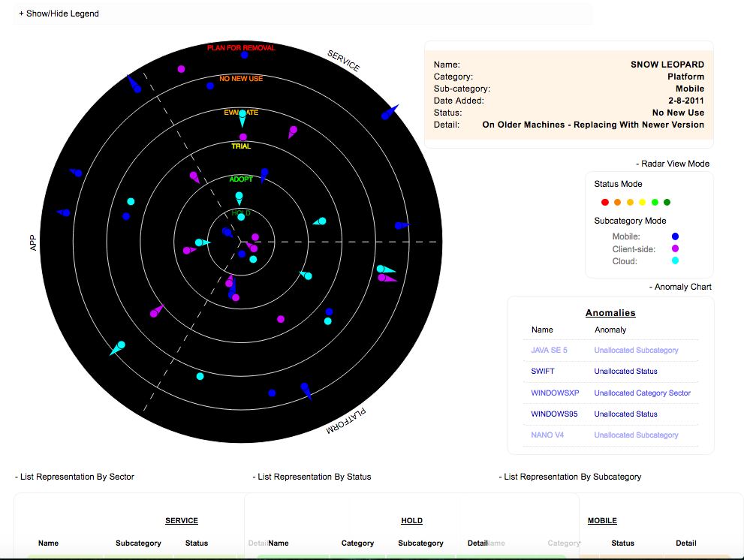Click the HOLD list heading

coord(411,521)
